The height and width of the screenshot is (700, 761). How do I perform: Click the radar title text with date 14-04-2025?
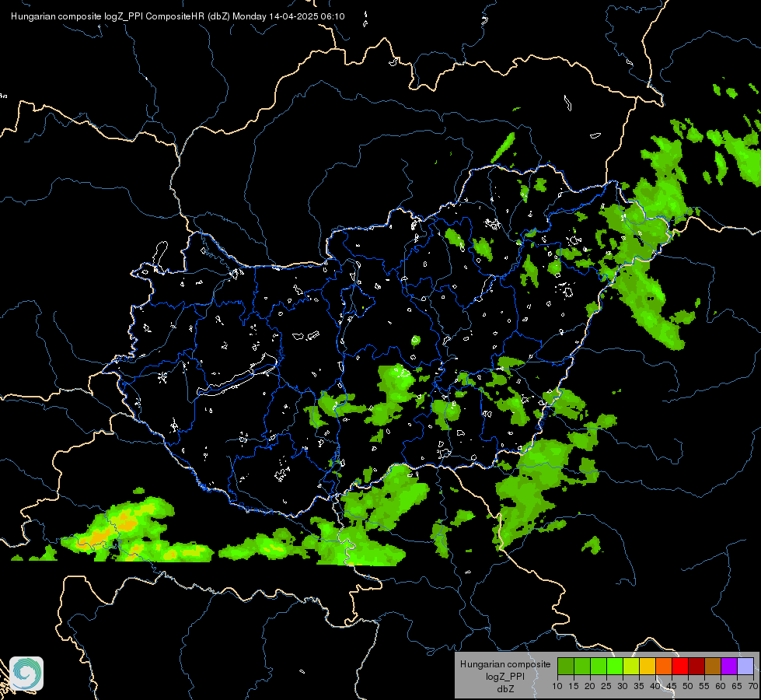click(178, 16)
